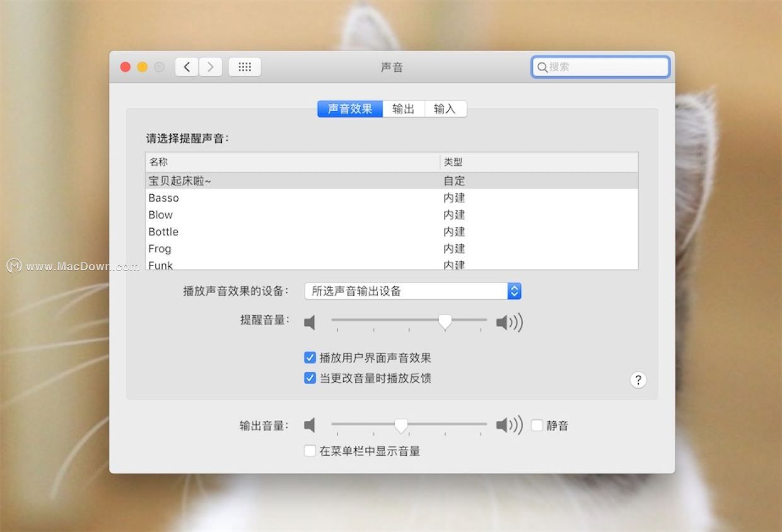Click 内建 type cell in Bottle row
This screenshot has height=532, width=782.
tap(454, 232)
